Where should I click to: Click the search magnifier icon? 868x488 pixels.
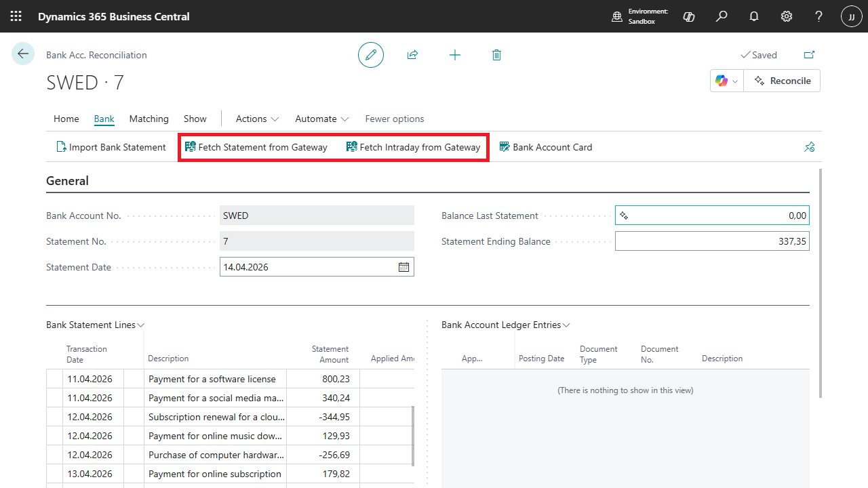pos(721,16)
